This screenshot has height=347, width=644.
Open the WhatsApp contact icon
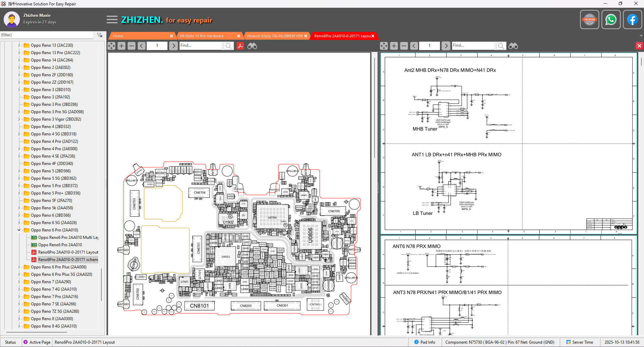(x=611, y=19)
